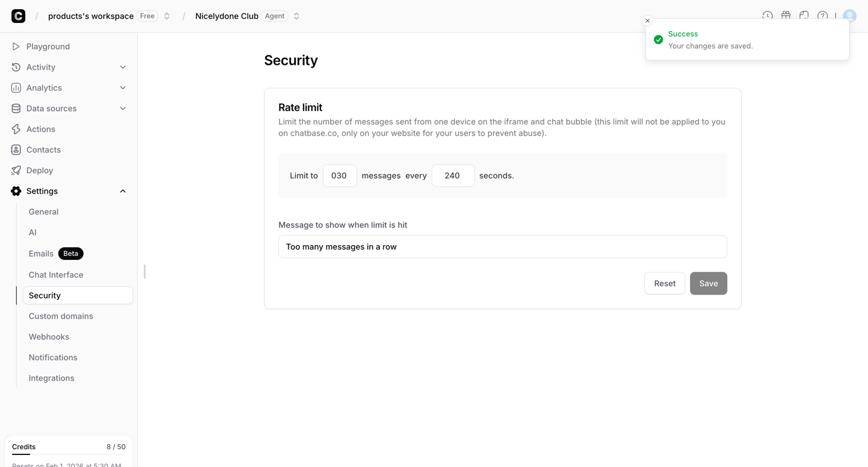Expand the Data sources section chevron
The width and height of the screenshot is (868, 467).
123,108
